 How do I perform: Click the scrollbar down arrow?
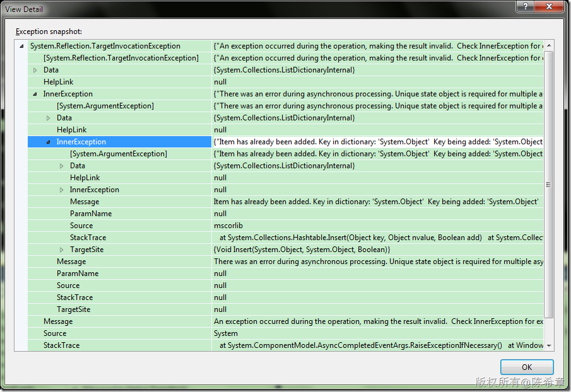(548, 345)
